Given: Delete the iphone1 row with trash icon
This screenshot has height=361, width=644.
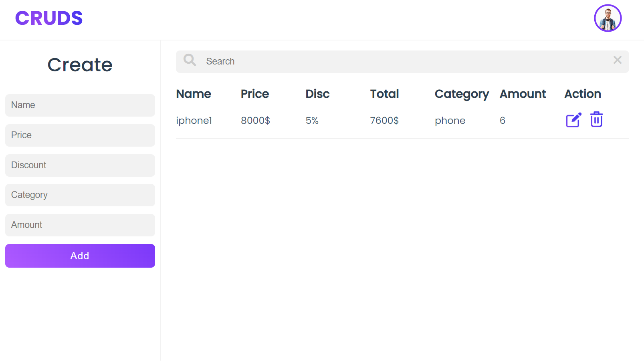Looking at the screenshot, I should (x=596, y=119).
